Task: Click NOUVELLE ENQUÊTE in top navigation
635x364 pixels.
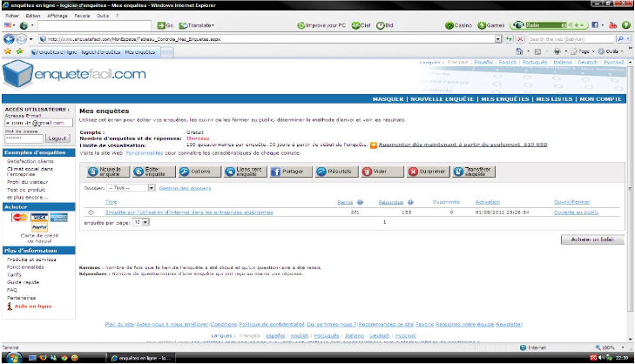Action: (442, 99)
